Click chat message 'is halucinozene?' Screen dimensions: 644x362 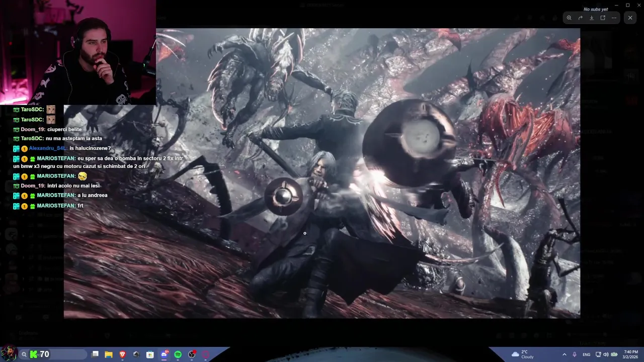(x=90, y=148)
